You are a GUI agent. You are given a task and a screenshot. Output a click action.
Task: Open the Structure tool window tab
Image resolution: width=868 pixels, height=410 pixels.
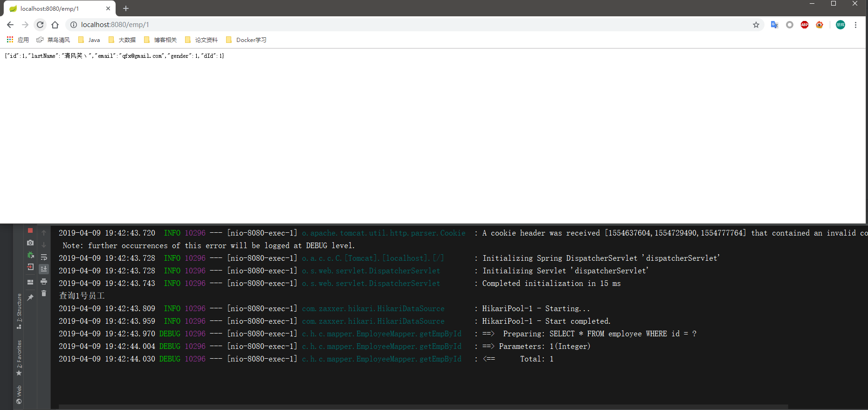pos(19,311)
